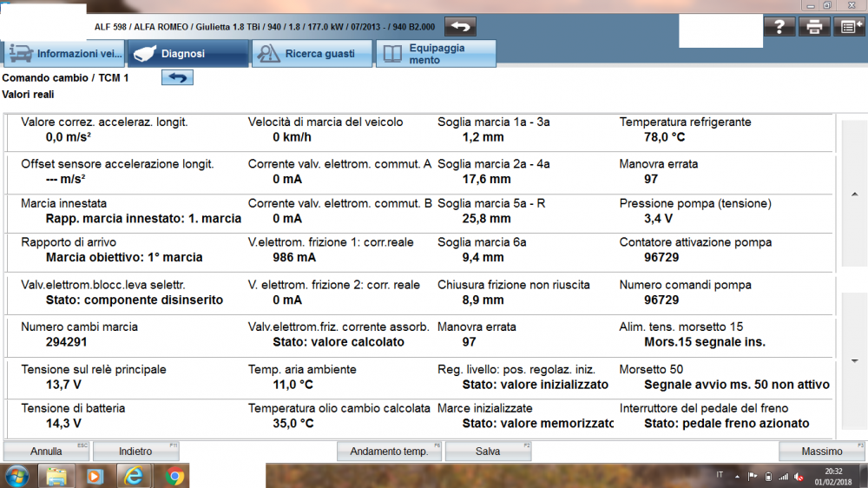The width and height of the screenshot is (868, 488).
Task: Click the Andamento temp. button
Action: coord(389,452)
